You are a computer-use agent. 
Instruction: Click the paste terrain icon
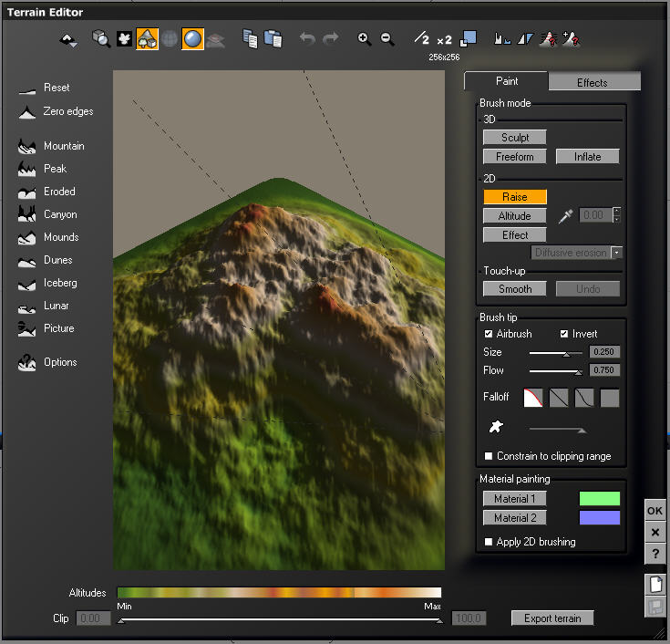[273, 39]
